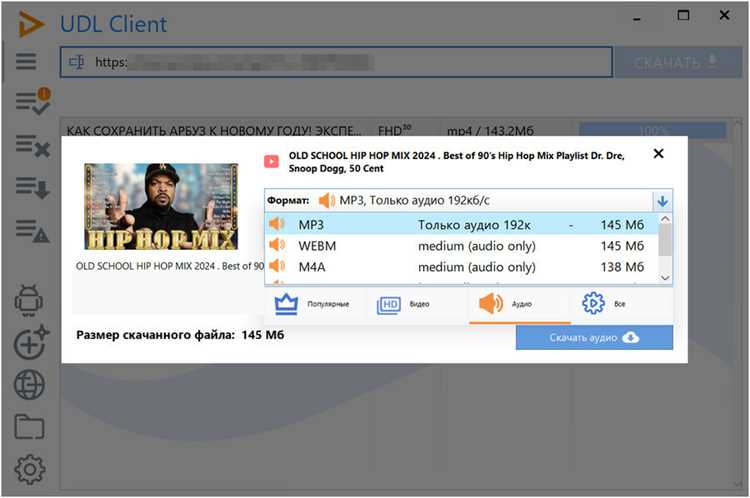The image size is (750, 498).
Task: Click the format list scroll up arrow
Action: tap(665, 219)
